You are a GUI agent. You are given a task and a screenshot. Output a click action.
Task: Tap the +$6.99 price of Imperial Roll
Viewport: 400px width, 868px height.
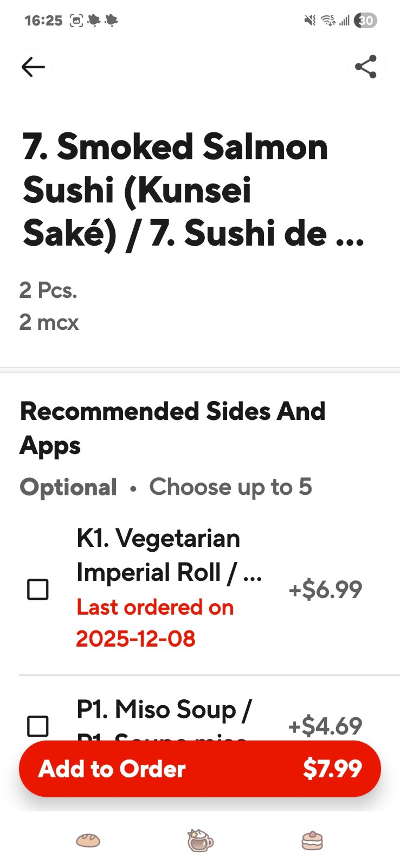pos(325,590)
